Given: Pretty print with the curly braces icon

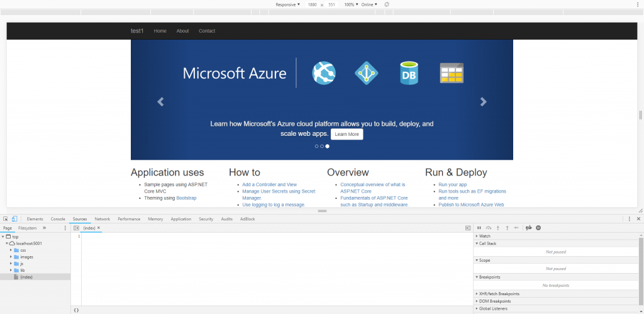Looking at the screenshot, I should coord(76,310).
